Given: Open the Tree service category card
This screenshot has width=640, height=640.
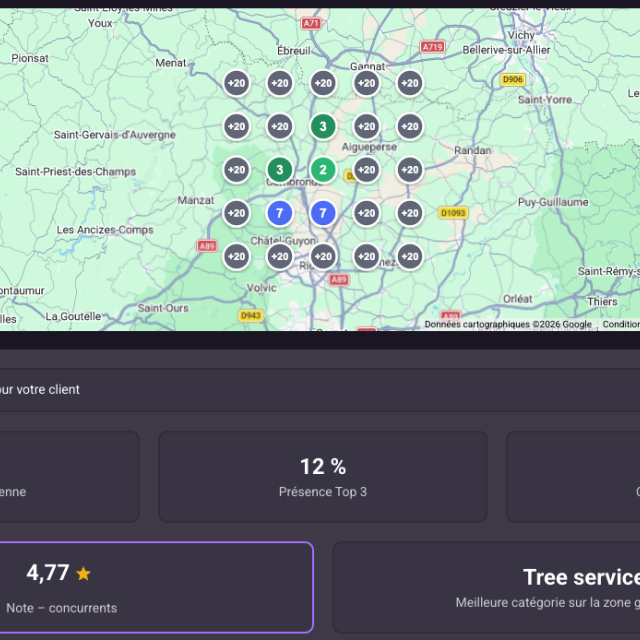Looking at the screenshot, I should click(x=486, y=587).
